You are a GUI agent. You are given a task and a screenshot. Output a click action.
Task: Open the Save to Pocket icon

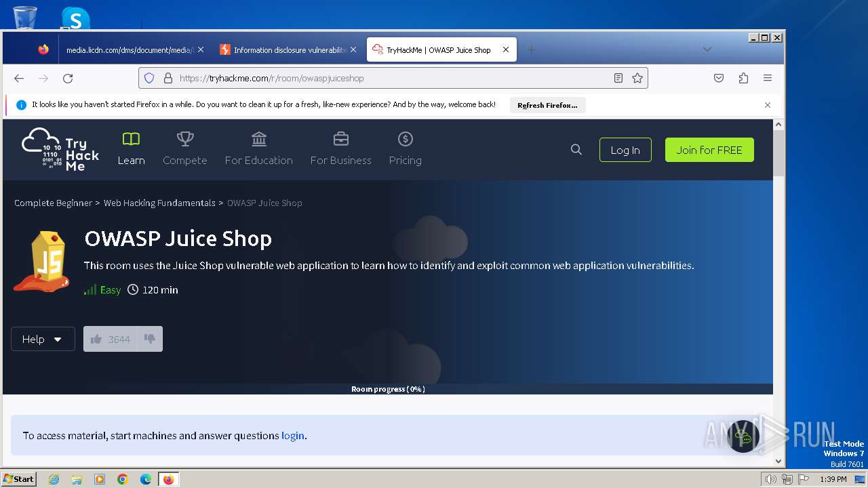[x=719, y=78]
